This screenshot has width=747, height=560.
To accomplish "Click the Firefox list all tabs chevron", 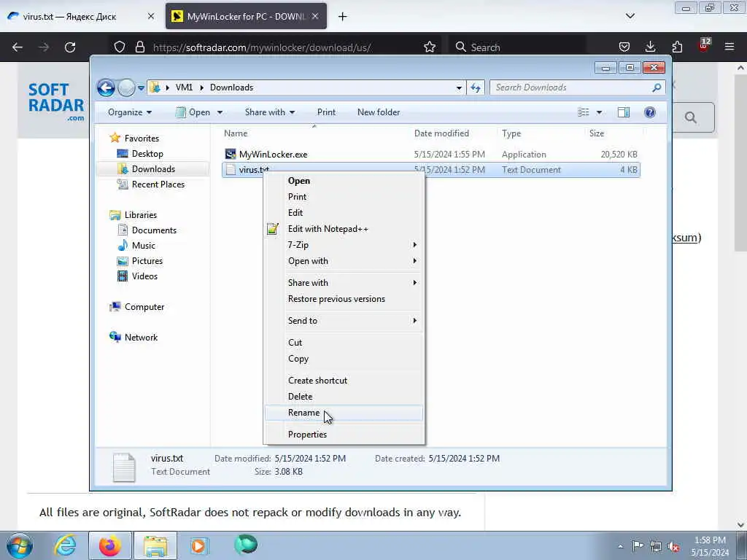I will pyautogui.click(x=630, y=16).
